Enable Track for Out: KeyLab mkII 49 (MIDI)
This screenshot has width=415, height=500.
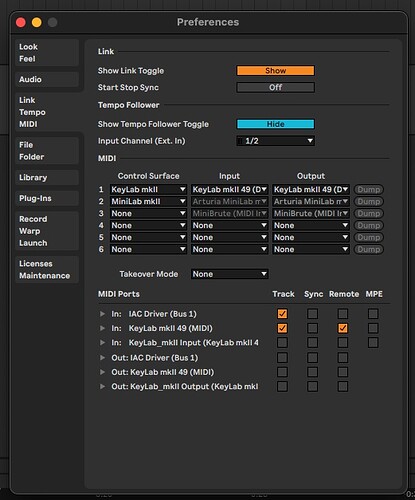(x=282, y=372)
